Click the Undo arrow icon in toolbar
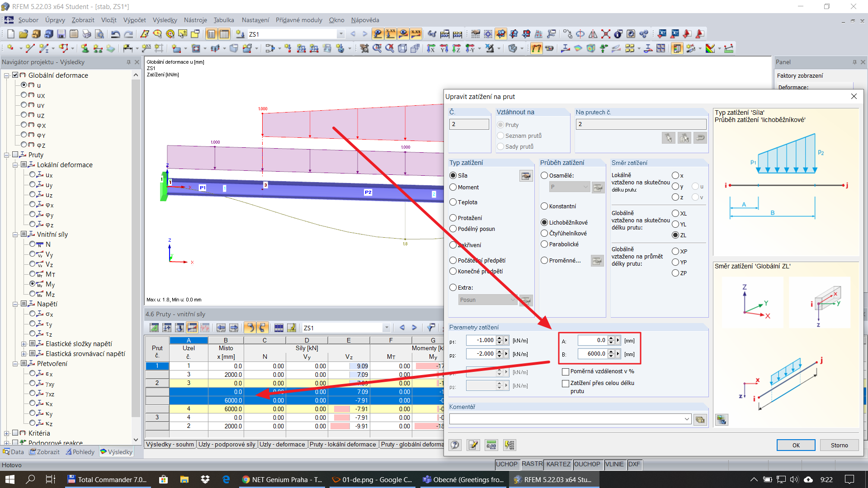 coord(115,34)
